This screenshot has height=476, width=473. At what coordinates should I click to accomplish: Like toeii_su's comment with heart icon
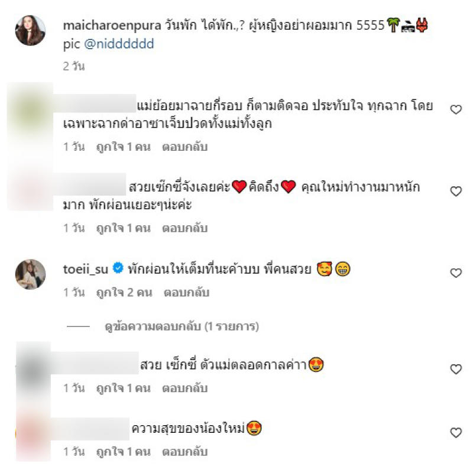[x=456, y=273]
